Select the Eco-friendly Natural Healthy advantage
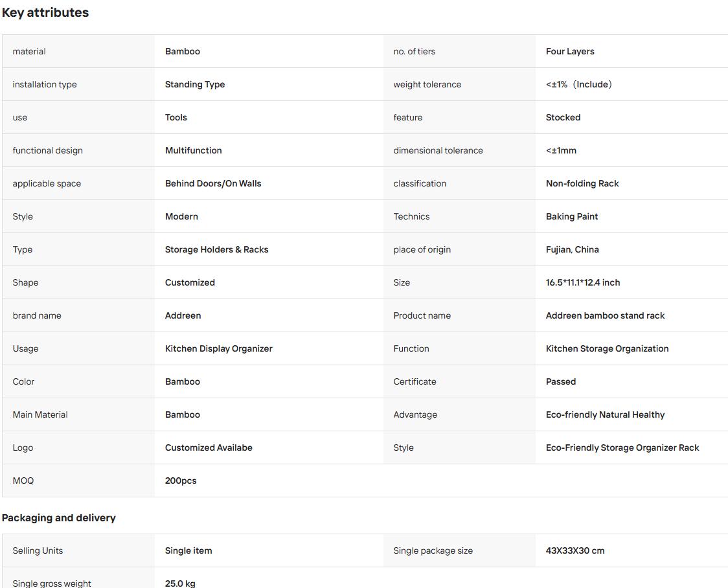728x588 pixels. coord(605,414)
